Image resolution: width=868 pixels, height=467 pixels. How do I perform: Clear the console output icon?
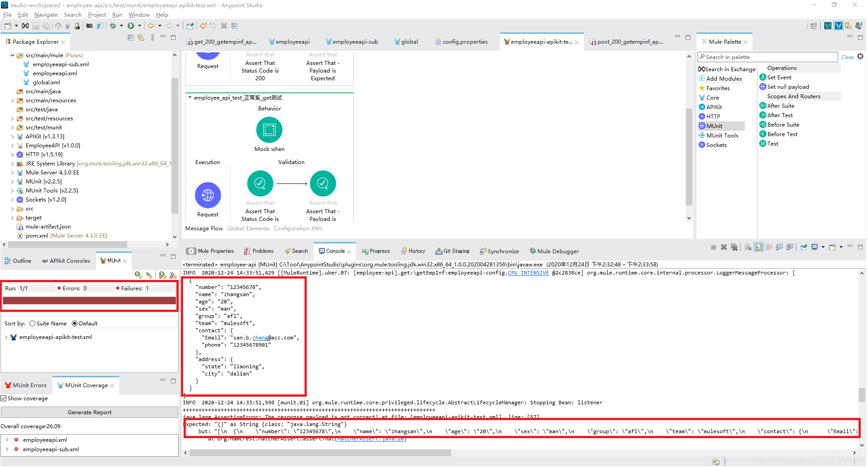[748, 247]
